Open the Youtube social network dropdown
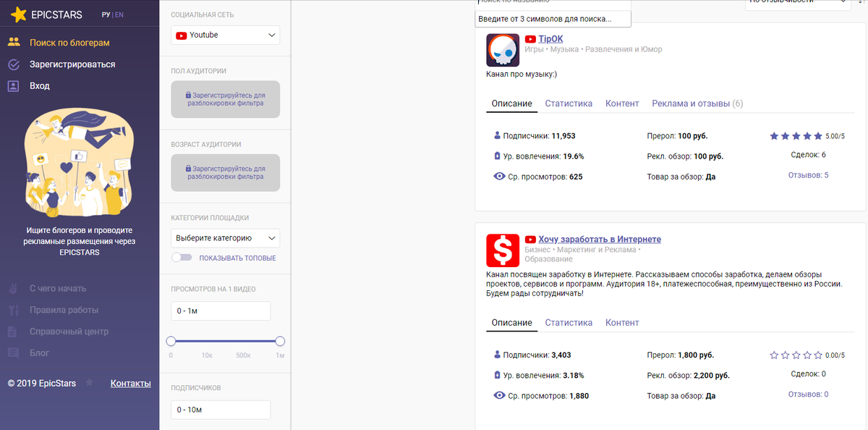Image resolution: width=868 pixels, height=430 pixels. tap(226, 35)
